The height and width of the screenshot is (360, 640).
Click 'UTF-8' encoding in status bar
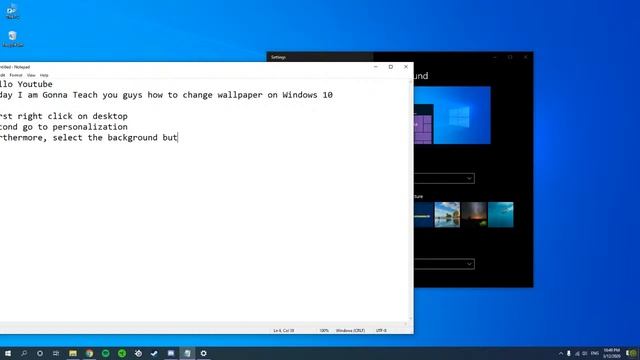[x=381, y=330]
